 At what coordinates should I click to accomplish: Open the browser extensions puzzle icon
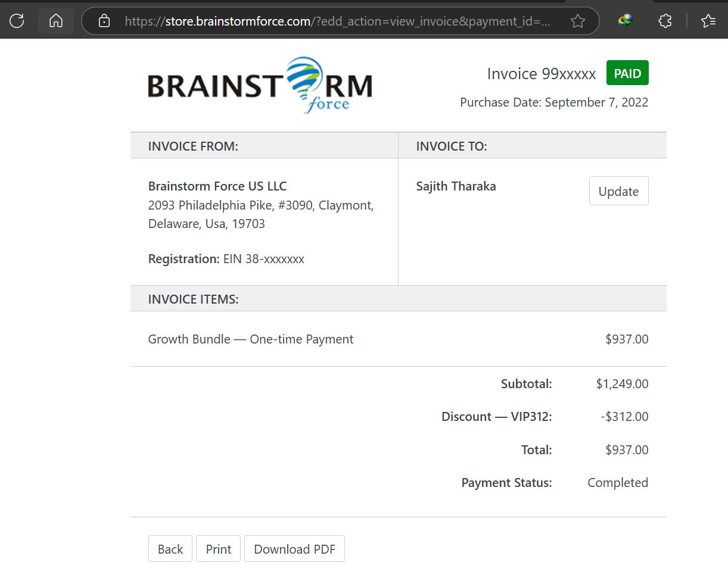click(x=665, y=21)
